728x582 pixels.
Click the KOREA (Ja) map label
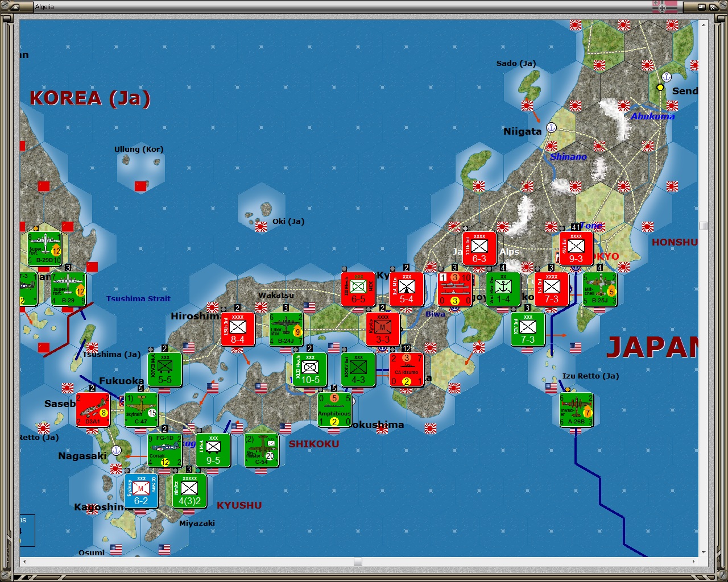(90, 98)
